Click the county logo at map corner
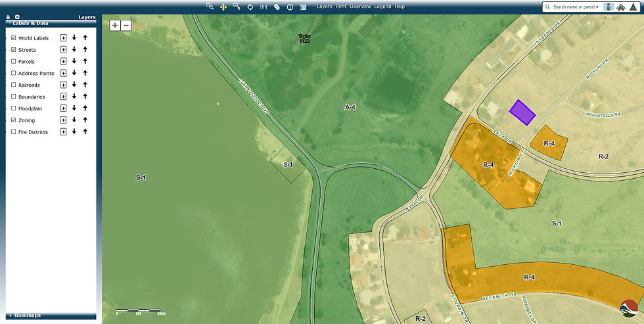This screenshot has width=644, height=324. coord(629,308)
